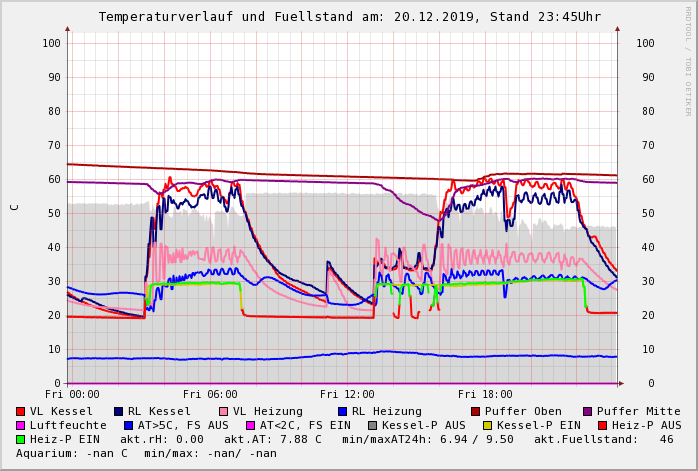Click the Temperaturverlauf und Fuellstand chart title

tap(349, 17)
